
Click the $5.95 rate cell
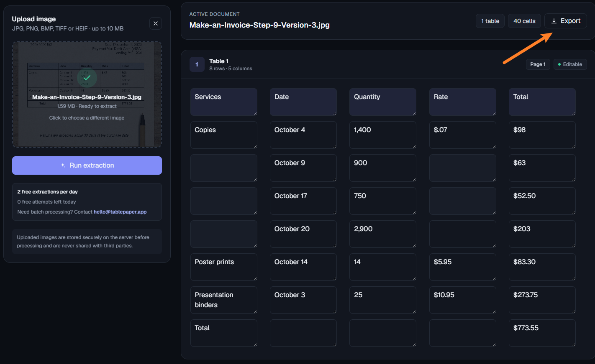(x=463, y=267)
